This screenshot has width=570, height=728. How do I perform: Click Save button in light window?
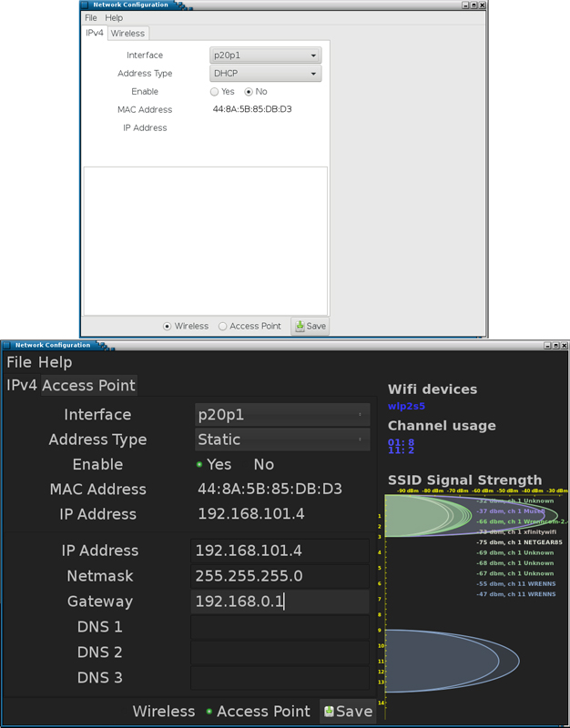310,326
